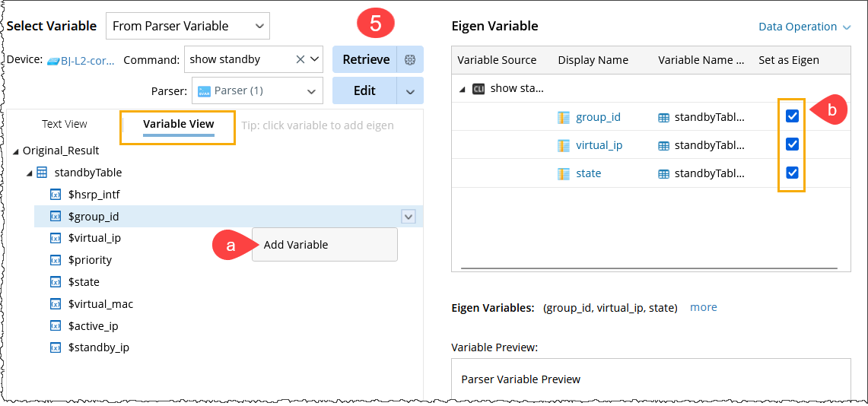Uncheck Set as Eigen for virtual_ip
Image resolution: width=868 pixels, height=406 pixels.
click(792, 144)
